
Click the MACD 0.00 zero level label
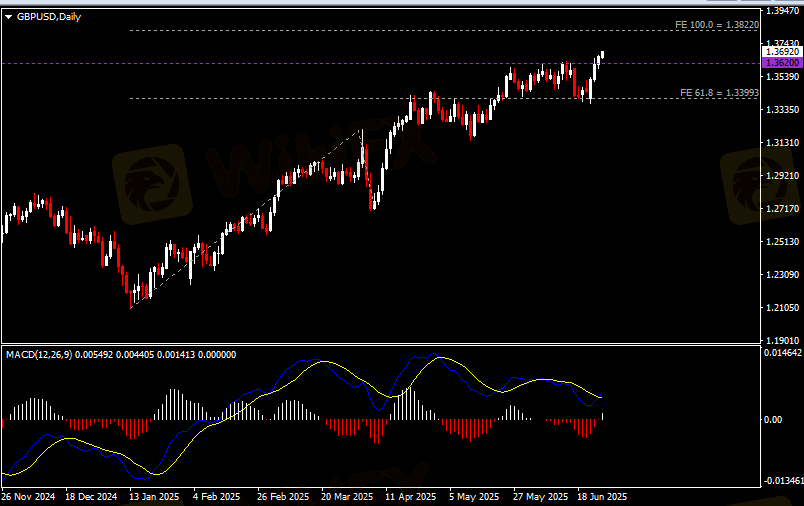coord(773,419)
